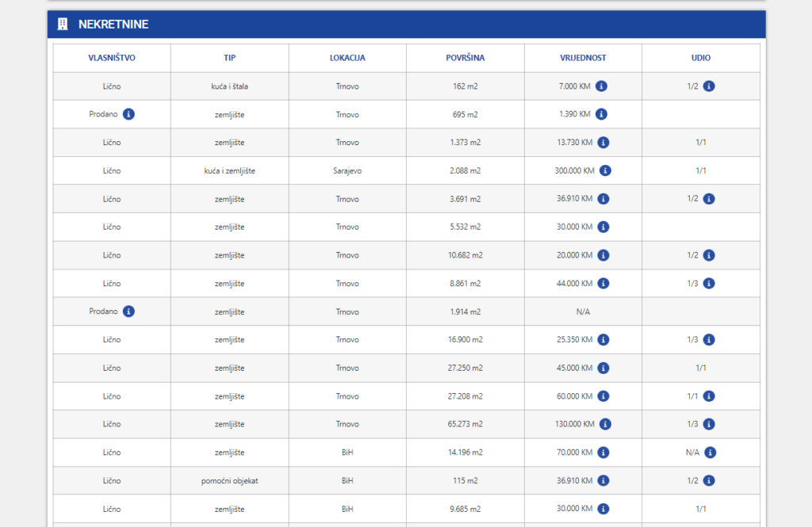Image resolution: width=812 pixels, height=527 pixels.
Task: Open info icon next to 44.000 KM
Action: pyautogui.click(x=603, y=283)
